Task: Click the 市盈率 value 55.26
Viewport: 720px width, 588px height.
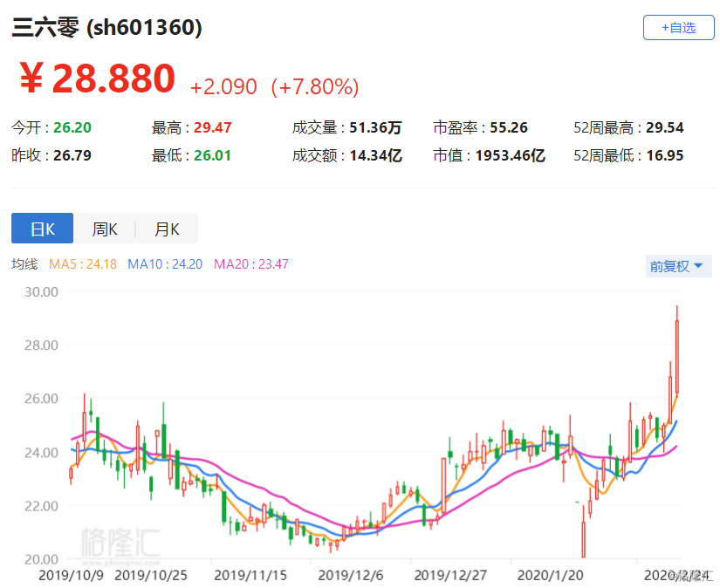Action: coord(509,127)
